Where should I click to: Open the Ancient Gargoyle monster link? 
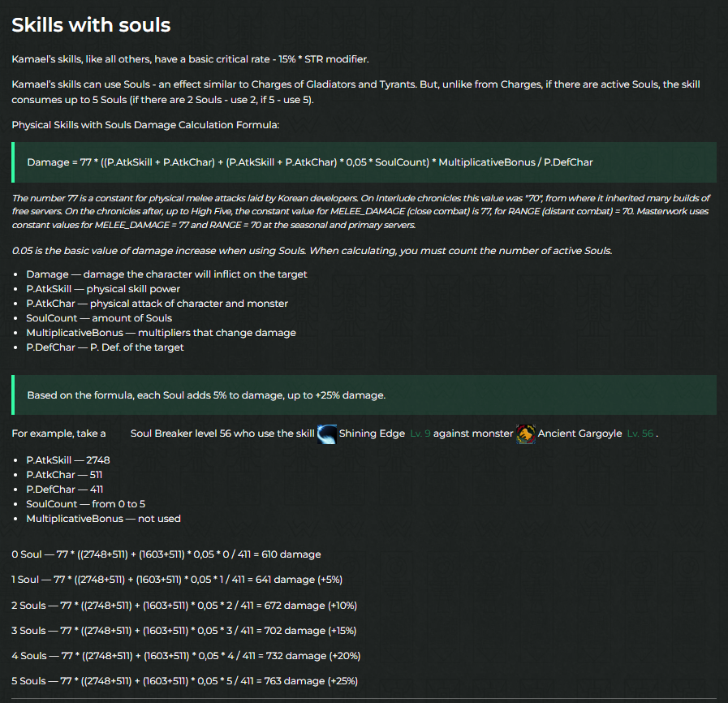[579, 433]
